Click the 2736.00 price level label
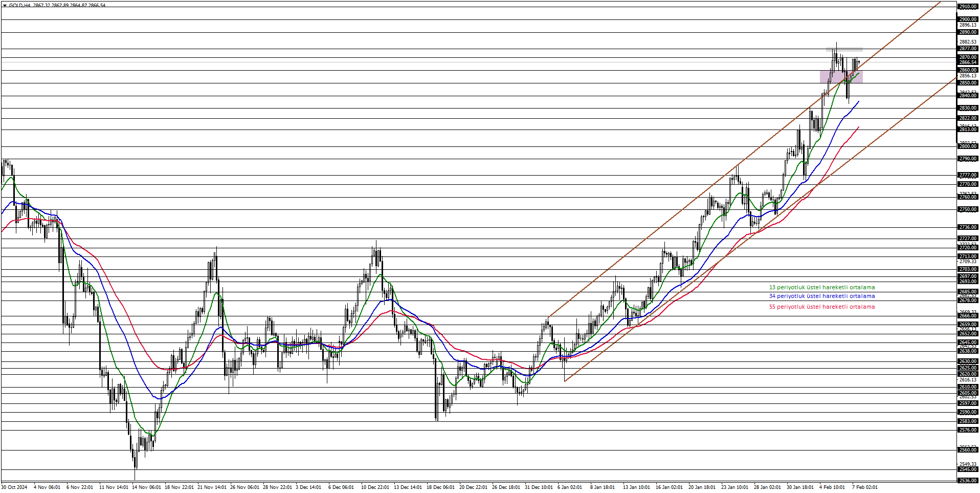The height and width of the screenshot is (493, 980). [968, 227]
